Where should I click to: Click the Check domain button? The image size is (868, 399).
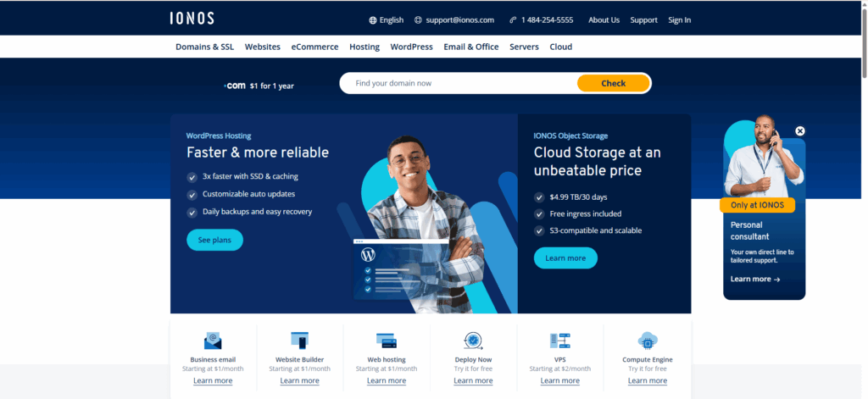click(x=614, y=84)
